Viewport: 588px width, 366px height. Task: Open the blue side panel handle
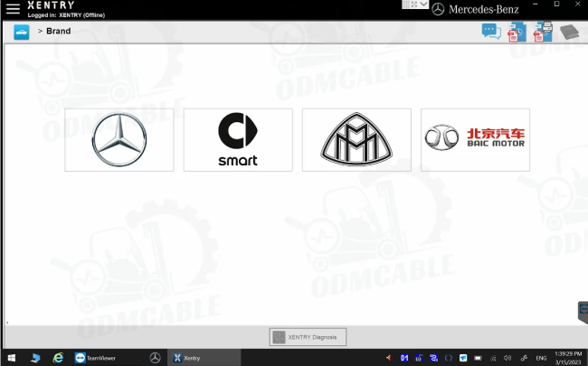click(583, 313)
